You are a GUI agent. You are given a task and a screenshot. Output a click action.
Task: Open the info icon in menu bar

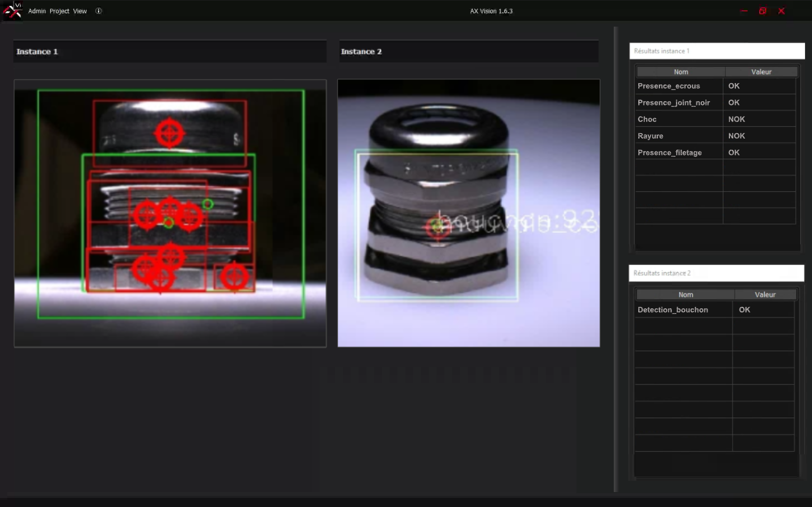99,11
